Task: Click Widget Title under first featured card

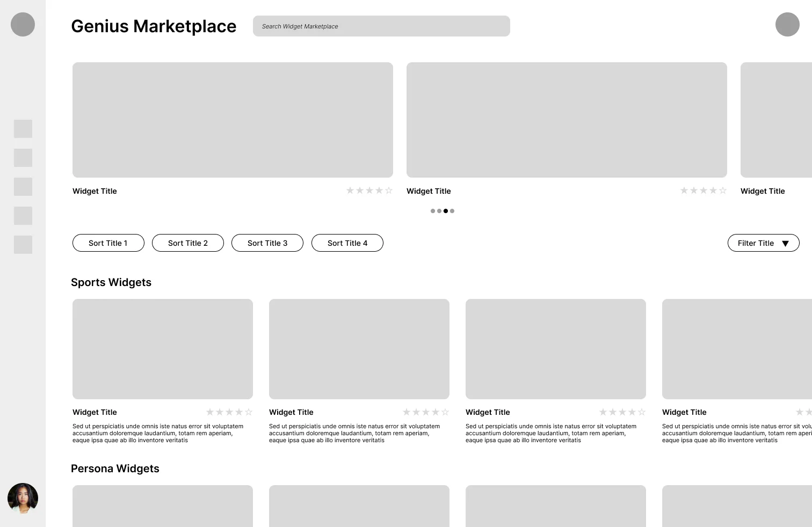Action: [x=95, y=191]
